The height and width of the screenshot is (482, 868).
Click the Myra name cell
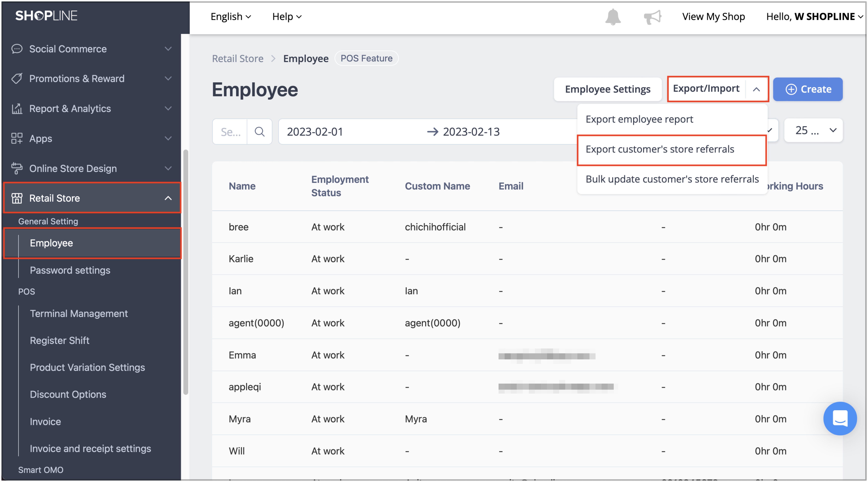coord(240,419)
